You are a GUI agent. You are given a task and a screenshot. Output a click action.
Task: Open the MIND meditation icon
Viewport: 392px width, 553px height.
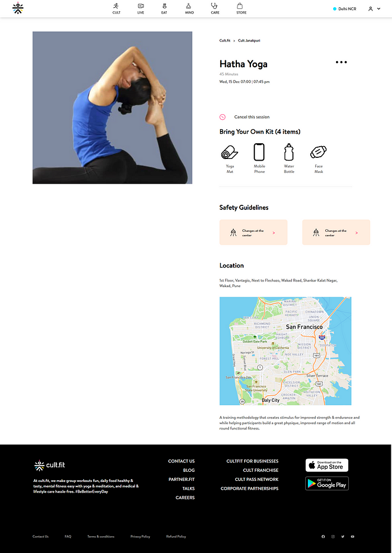(189, 6)
